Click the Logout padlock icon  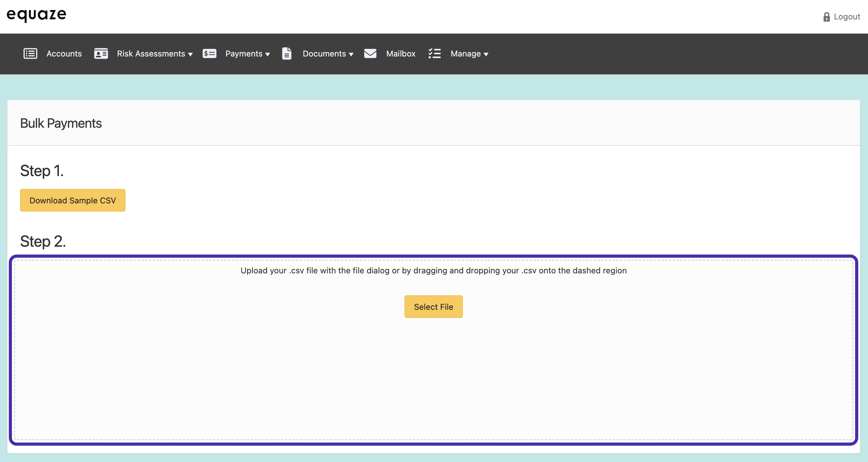(x=826, y=17)
